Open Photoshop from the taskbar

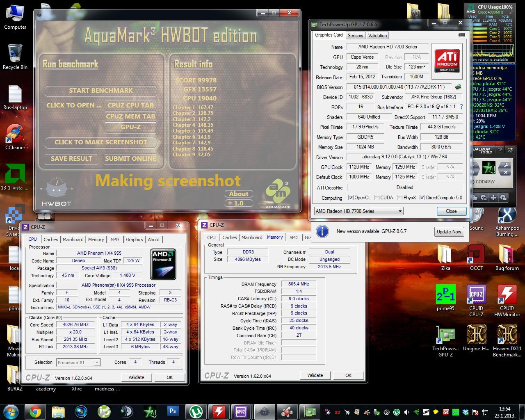173,411
